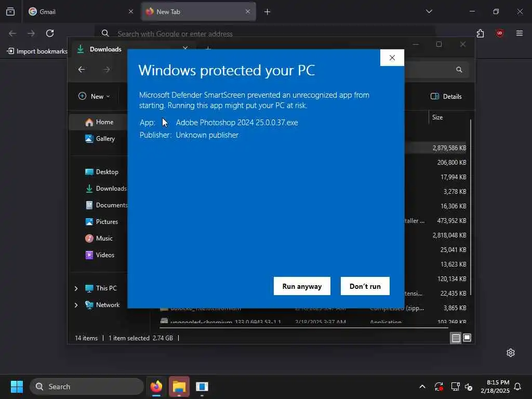The width and height of the screenshot is (532, 399).
Task: Open the New dropdown in File Explorer
Action: pyautogui.click(x=94, y=96)
